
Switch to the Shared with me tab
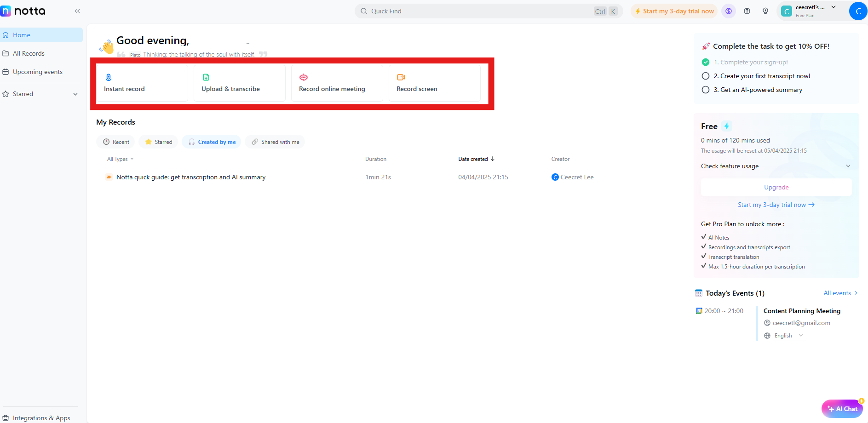coord(275,142)
